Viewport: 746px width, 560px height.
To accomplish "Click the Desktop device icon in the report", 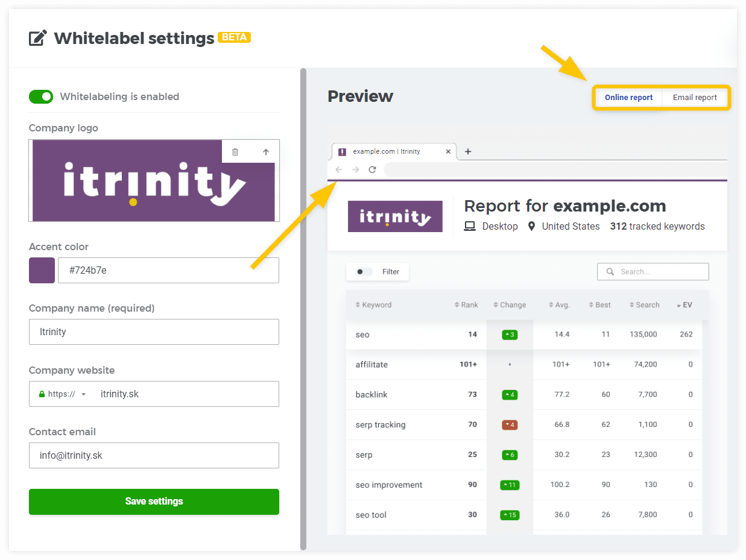I will pos(469,226).
